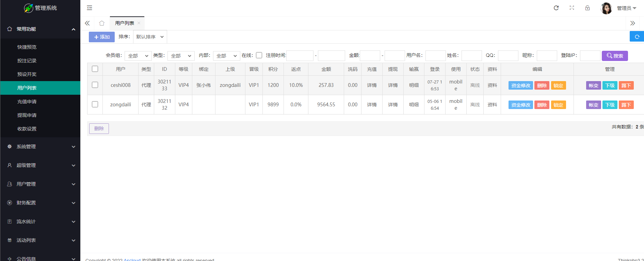This screenshot has width=644, height=261.
Task: Open the 类型 filter dropdown
Action: tap(181, 56)
